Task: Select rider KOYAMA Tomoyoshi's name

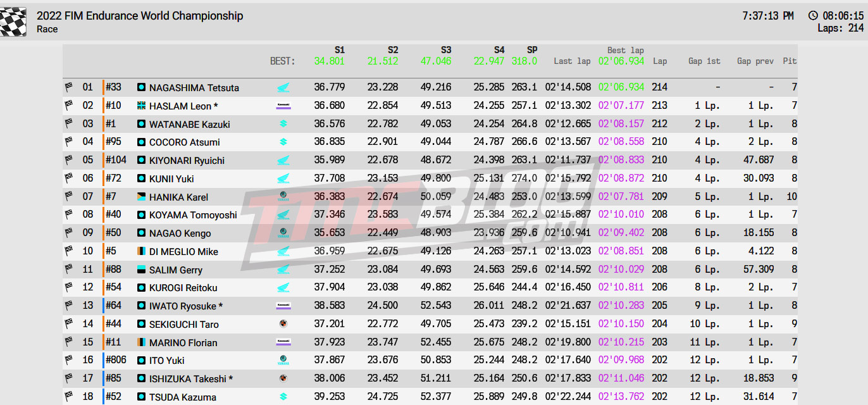Action: coord(193,215)
